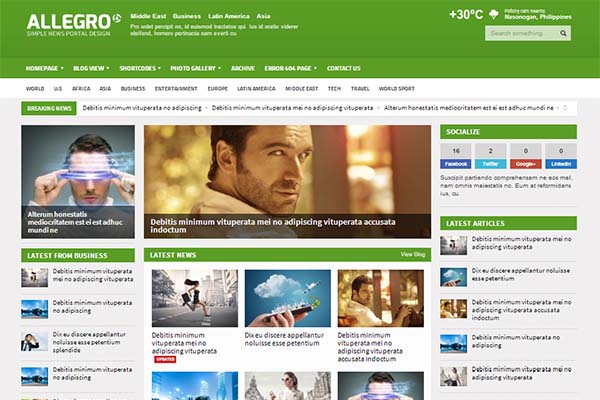
Task: Open the cloud and phone news thumbnail
Action: [288, 298]
